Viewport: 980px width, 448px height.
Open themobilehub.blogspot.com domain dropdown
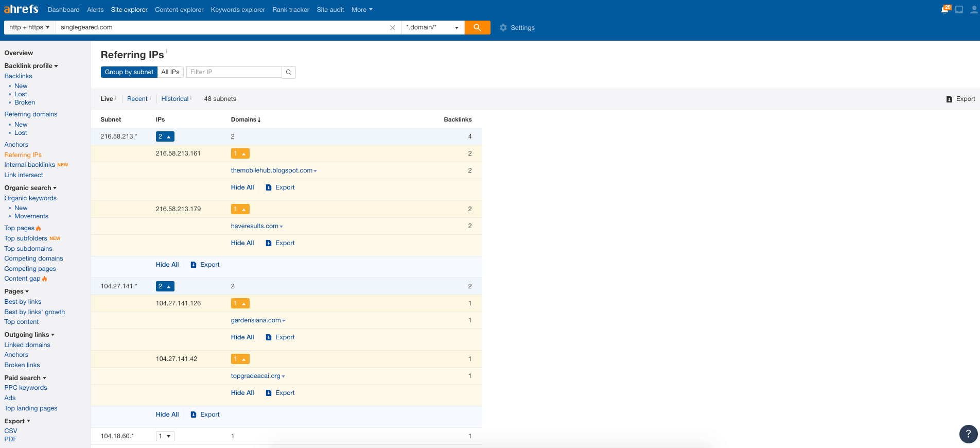coord(315,171)
